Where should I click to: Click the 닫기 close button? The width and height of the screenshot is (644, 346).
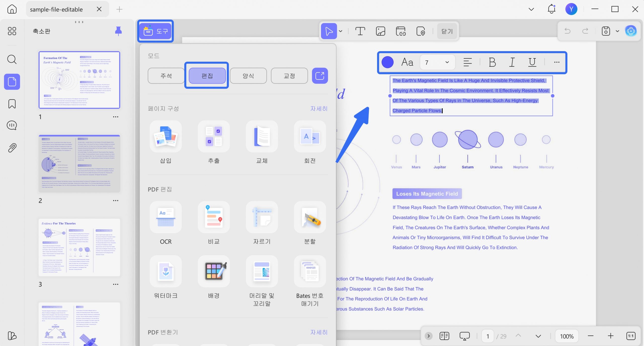click(x=447, y=31)
